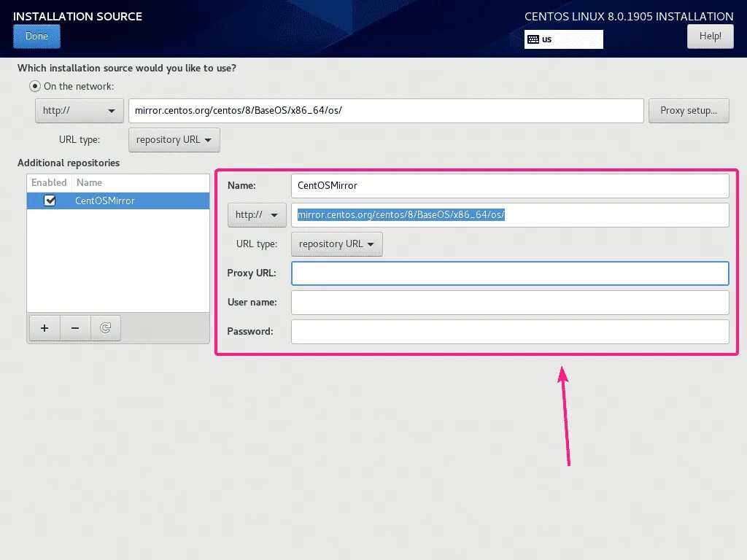Open the URL type dropdown in the repository details
Image resolution: width=747 pixels, height=560 pixels.
(x=336, y=244)
